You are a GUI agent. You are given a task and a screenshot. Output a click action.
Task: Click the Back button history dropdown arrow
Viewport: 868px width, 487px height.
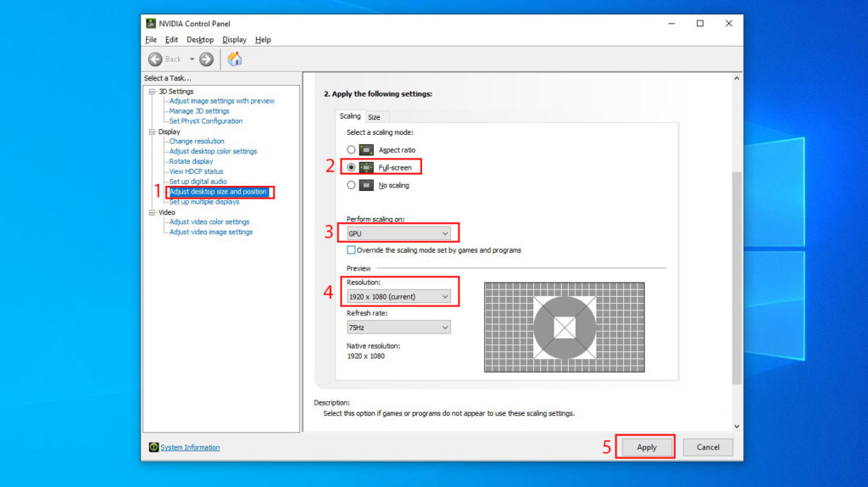point(192,59)
